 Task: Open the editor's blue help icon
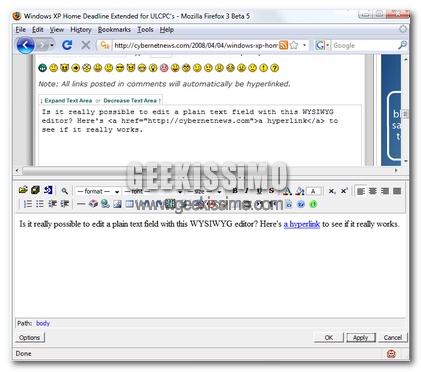(x=301, y=204)
